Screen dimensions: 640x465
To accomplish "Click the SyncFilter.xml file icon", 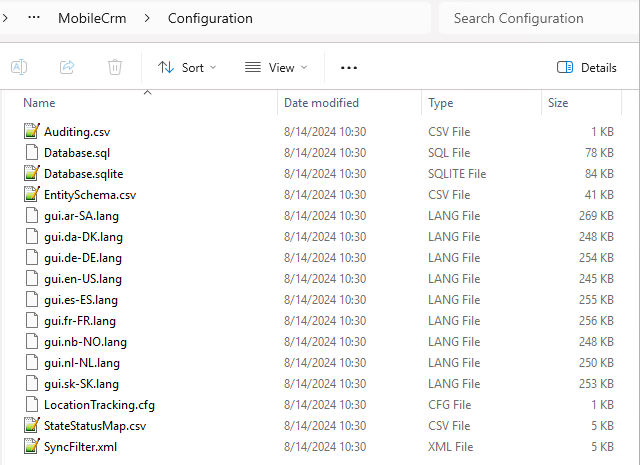I will (x=31, y=447).
